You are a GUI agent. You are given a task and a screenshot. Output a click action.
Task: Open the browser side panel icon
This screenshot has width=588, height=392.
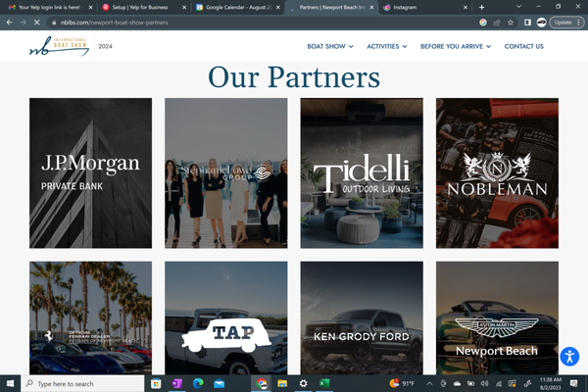[527, 23]
